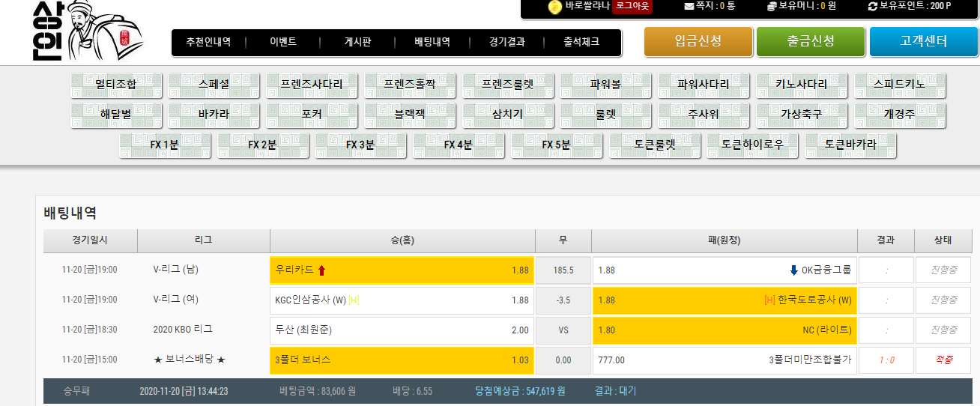The height and width of the screenshot is (406, 980).
Task: Open the 파워볼 game category
Action: tap(605, 85)
